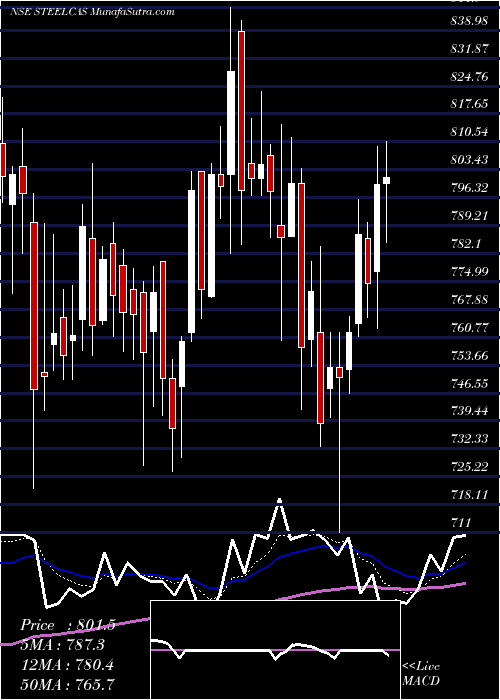Click the tallest red candle near 838
Screen dimensions: 500x700
242,111
